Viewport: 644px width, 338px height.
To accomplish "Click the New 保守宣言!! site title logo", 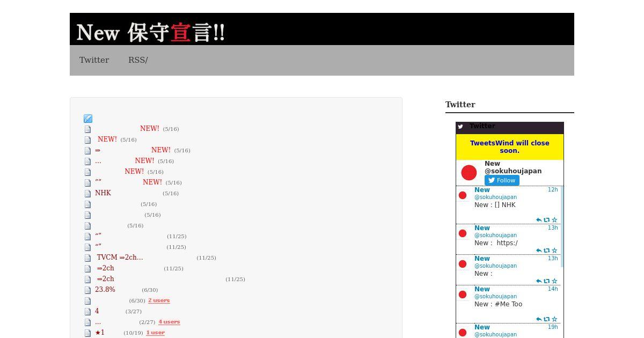I will click(x=150, y=32).
